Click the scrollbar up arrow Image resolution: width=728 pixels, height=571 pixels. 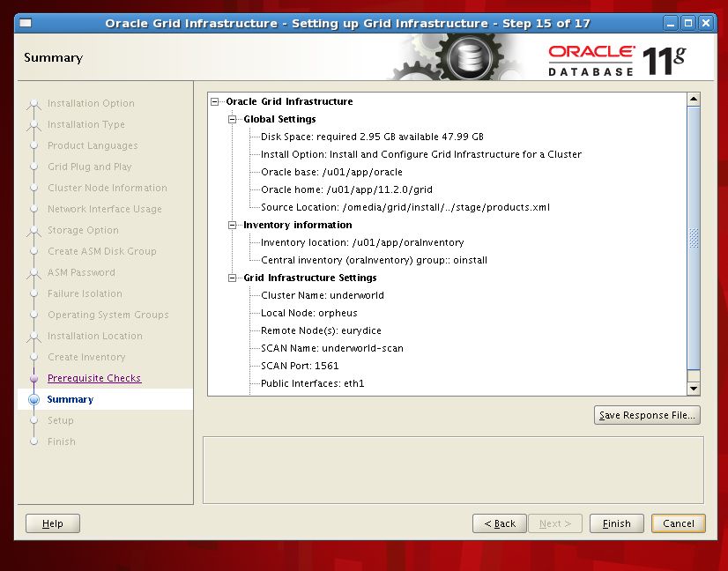[x=694, y=100]
